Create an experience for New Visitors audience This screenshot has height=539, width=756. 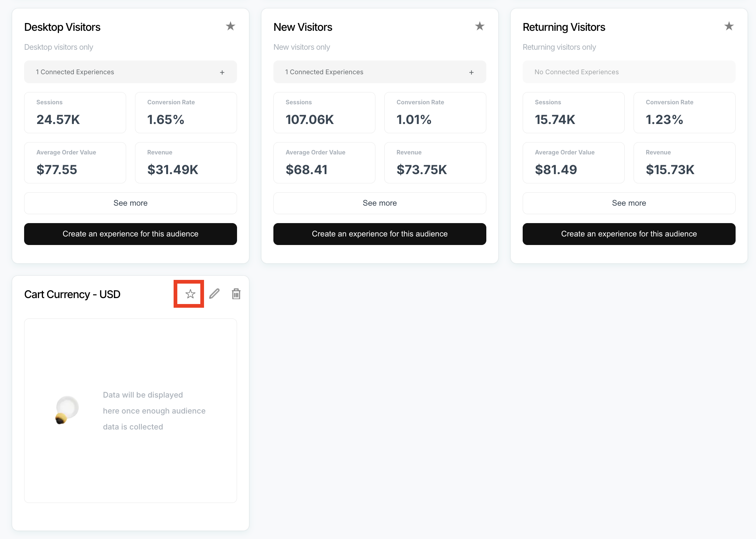pyautogui.click(x=380, y=234)
